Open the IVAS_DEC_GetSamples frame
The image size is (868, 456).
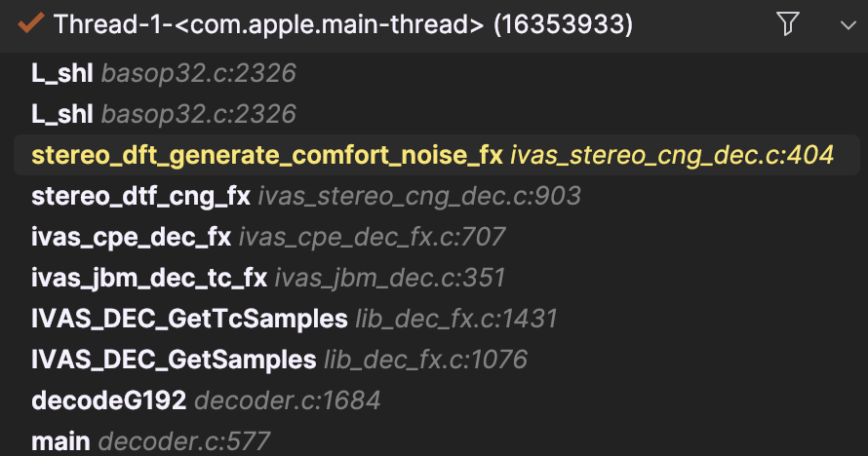[174, 360]
